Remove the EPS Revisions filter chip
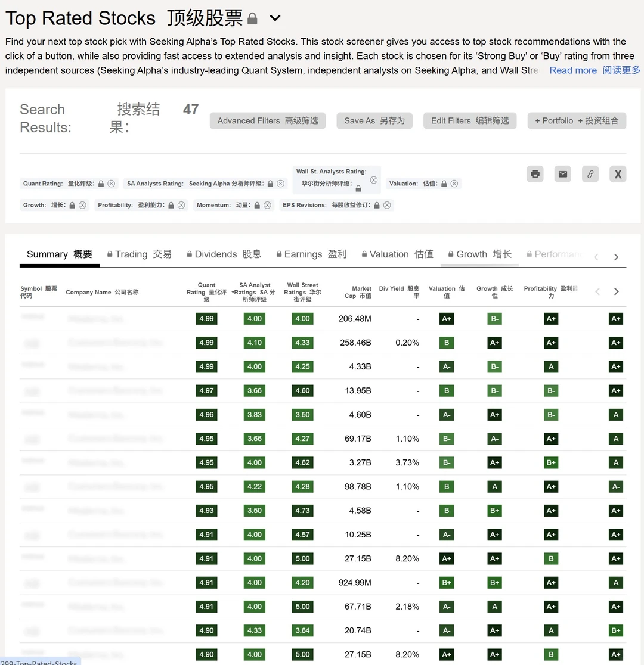The width and height of the screenshot is (644, 665). pyautogui.click(x=387, y=205)
